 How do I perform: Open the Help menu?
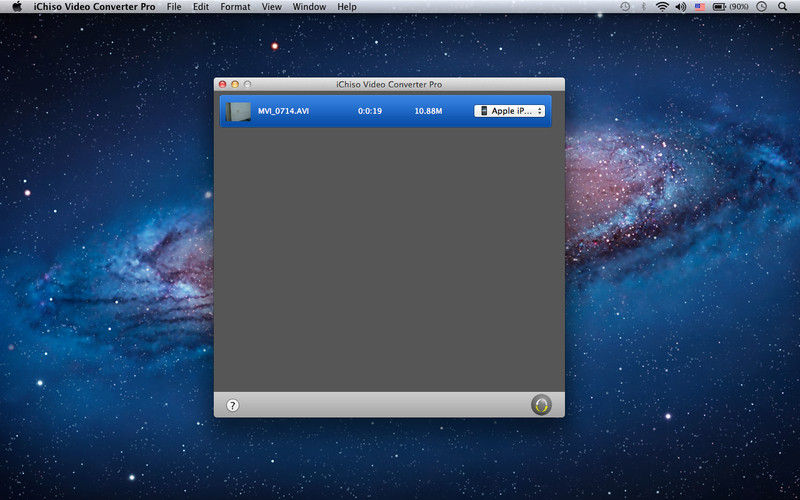pos(347,7)
